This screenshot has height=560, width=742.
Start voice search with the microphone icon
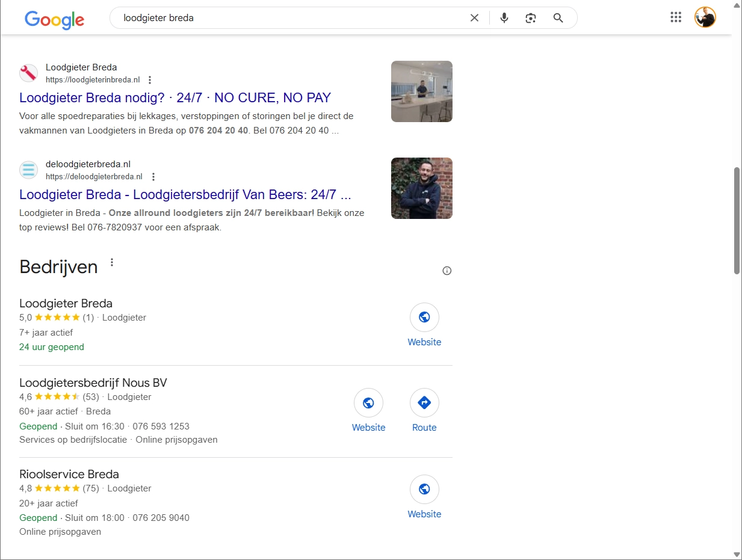(504, 18)
